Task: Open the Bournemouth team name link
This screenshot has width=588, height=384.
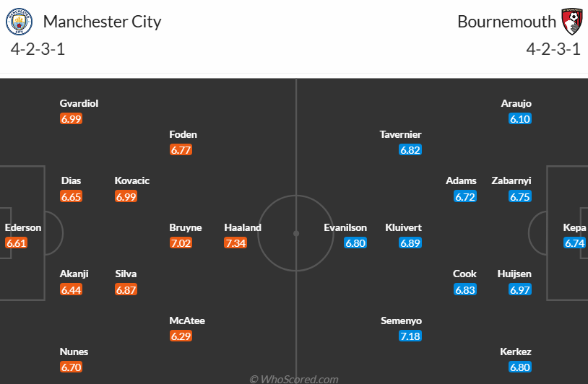Action: (506, 22)
